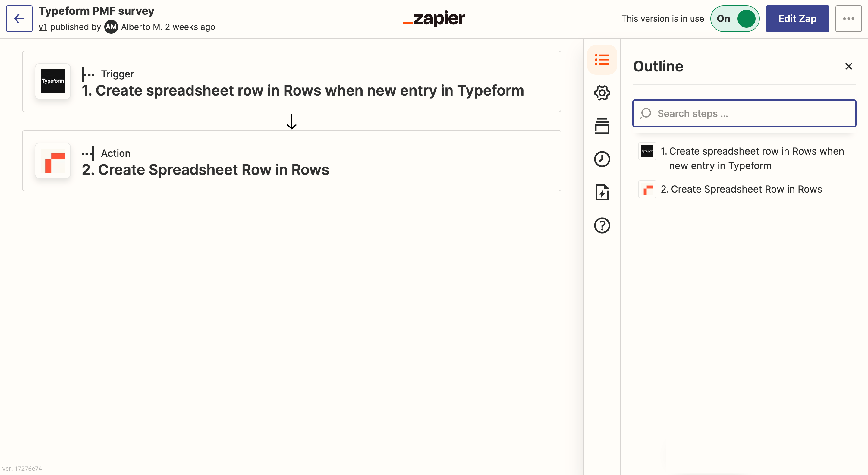Close the Outline panel
Screen dimensions: 868x475
click(848, 66)
